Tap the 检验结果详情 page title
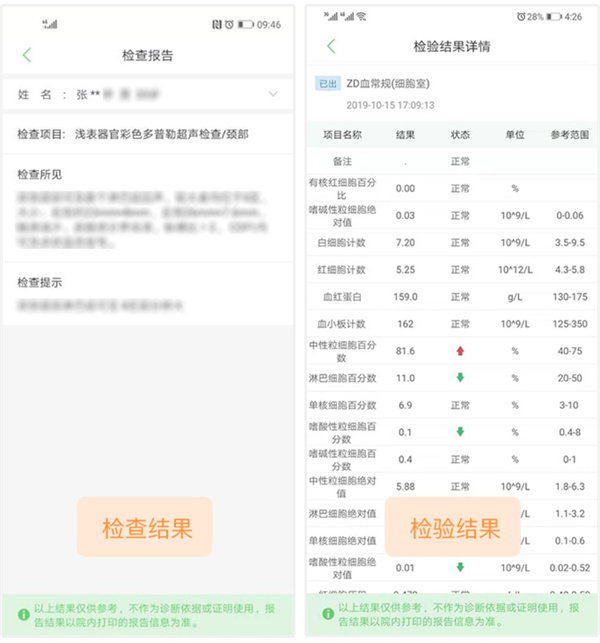 point(452,46)
